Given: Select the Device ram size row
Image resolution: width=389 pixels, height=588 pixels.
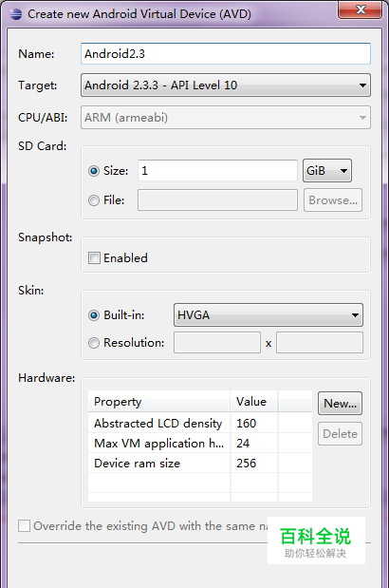Looking at the screenshot, I should click(200, 464).
